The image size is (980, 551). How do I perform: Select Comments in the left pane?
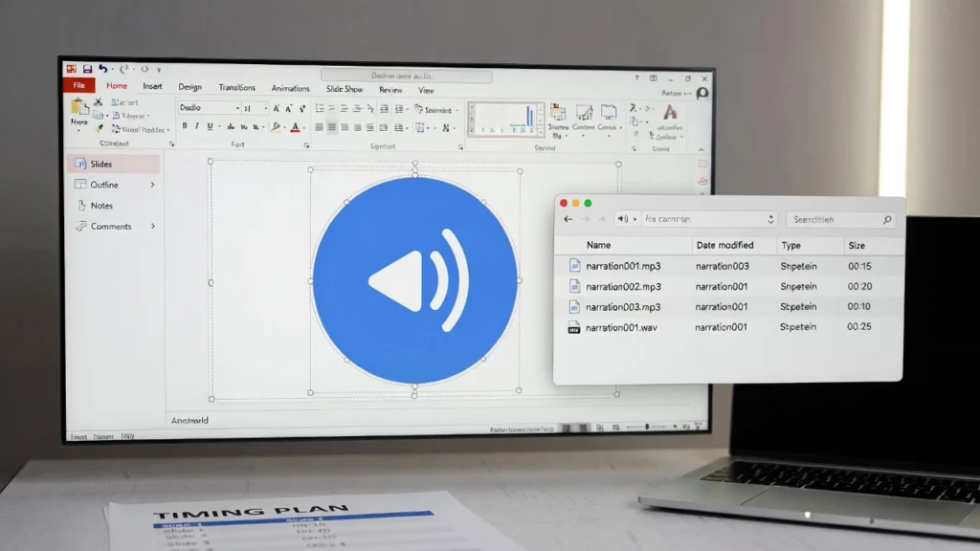[113, 226]
